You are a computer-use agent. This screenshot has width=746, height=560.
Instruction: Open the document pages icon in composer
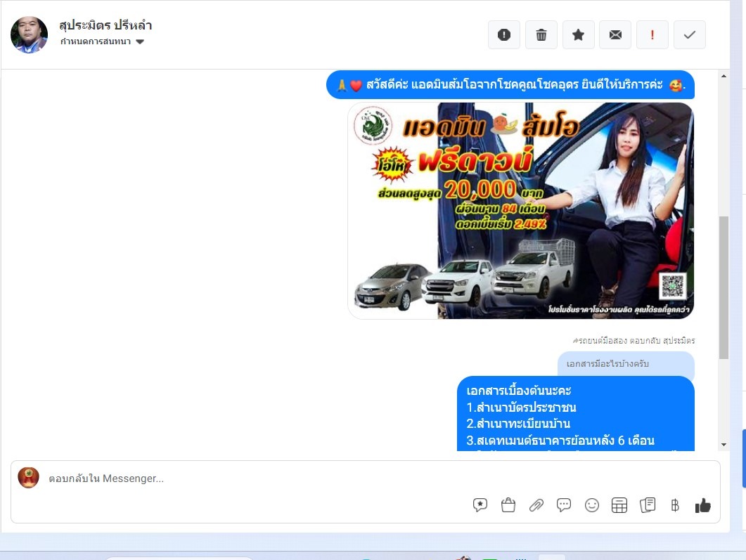coord(648,505)
